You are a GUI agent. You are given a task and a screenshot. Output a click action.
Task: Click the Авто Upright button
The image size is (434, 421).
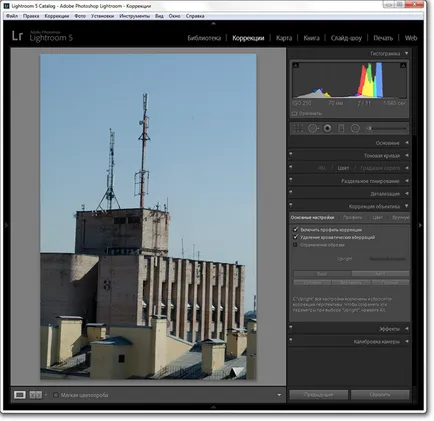pos(380,274)
